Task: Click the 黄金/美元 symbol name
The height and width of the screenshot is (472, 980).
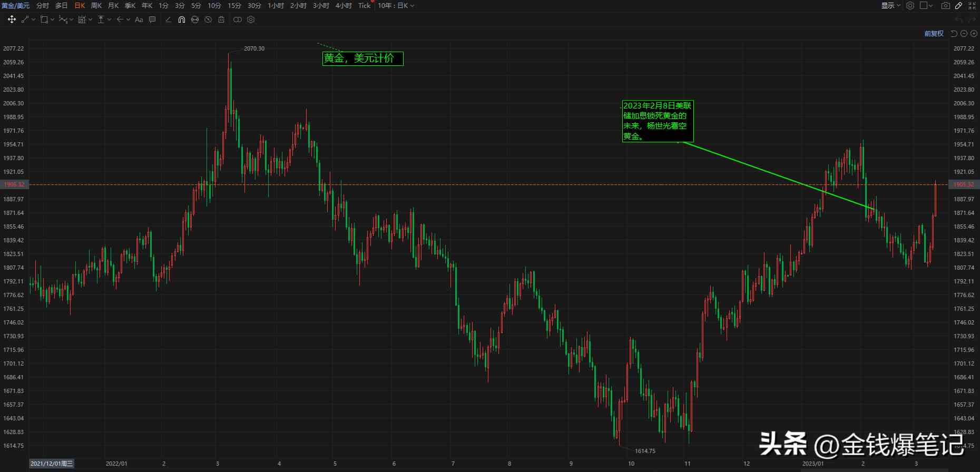Action: click(x=15, y=6)
